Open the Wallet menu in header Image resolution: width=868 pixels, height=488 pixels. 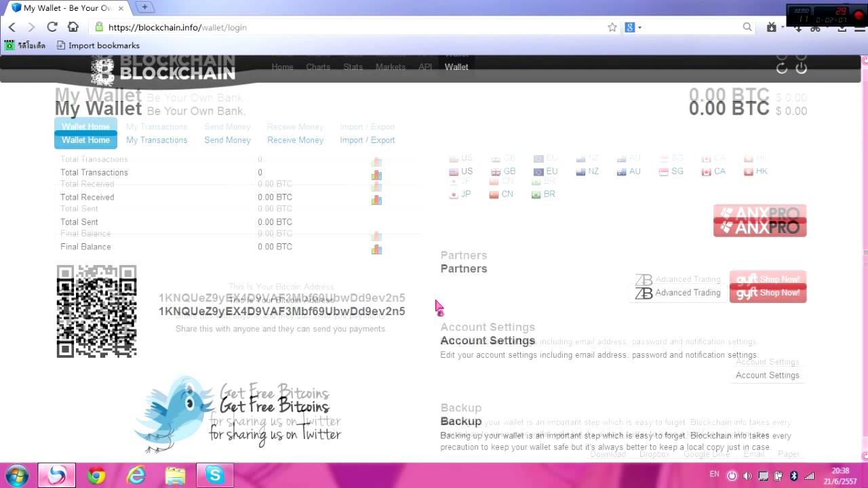(x=456, y=67)
